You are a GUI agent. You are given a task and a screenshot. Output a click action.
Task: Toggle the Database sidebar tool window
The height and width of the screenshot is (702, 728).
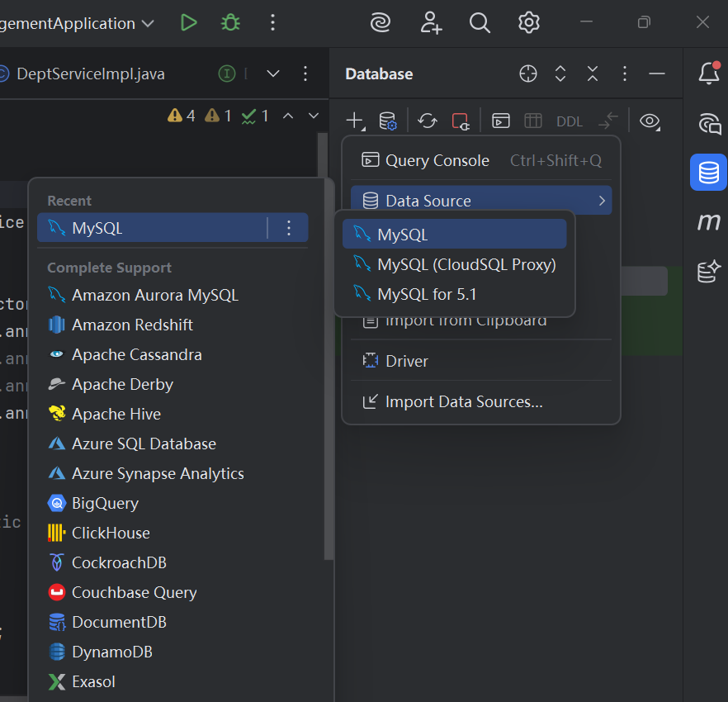708,173
